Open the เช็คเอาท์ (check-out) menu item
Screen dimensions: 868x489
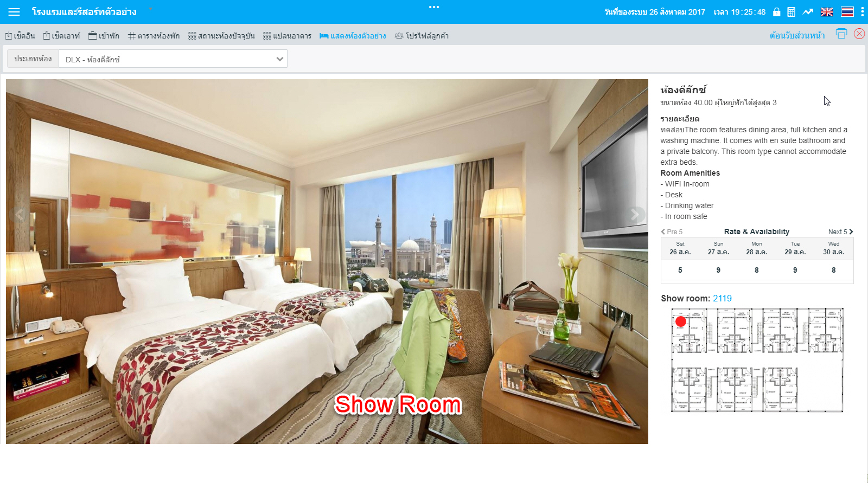(x=61, y=36)
